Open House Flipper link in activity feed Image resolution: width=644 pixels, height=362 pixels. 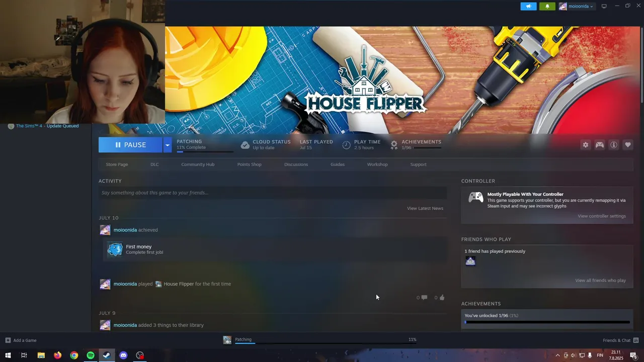[179, 284]
